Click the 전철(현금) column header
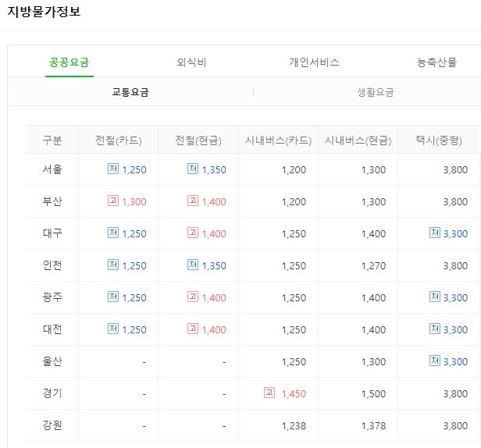Screen dimensions: 481x448 click(x=198, y=140)
